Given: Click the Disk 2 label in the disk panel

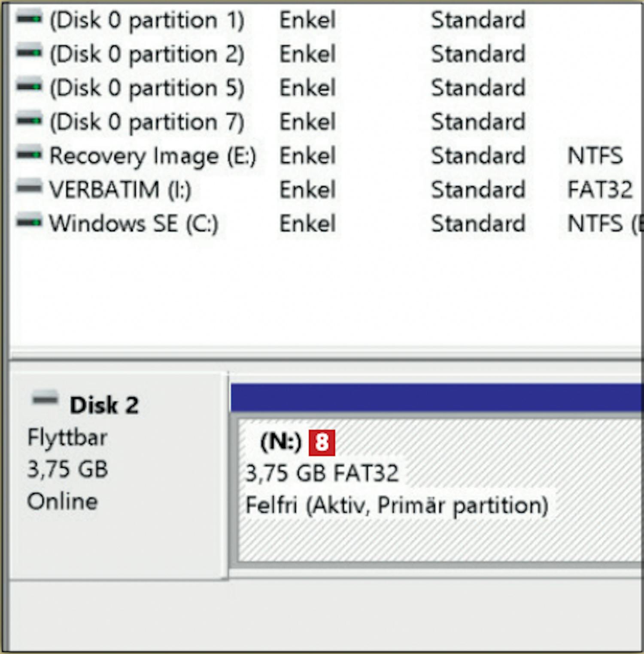Looking at the screenshot, I should 104,405.
